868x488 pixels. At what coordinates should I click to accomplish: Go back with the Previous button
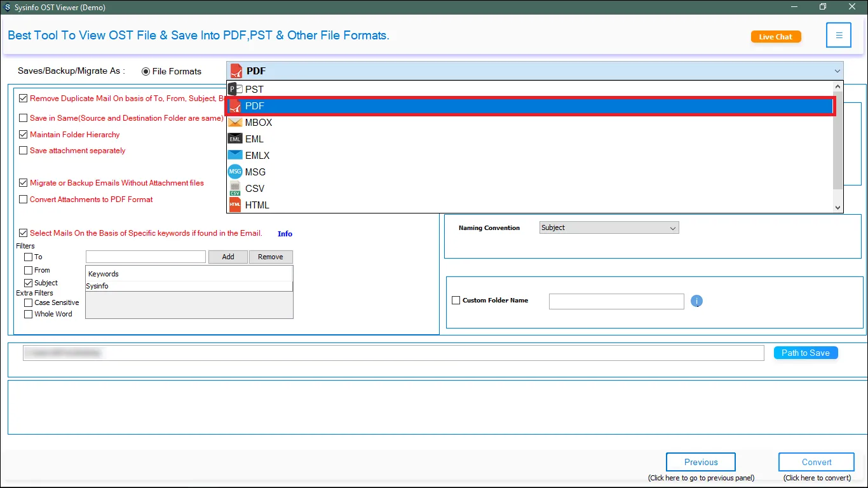click(701, 462)
